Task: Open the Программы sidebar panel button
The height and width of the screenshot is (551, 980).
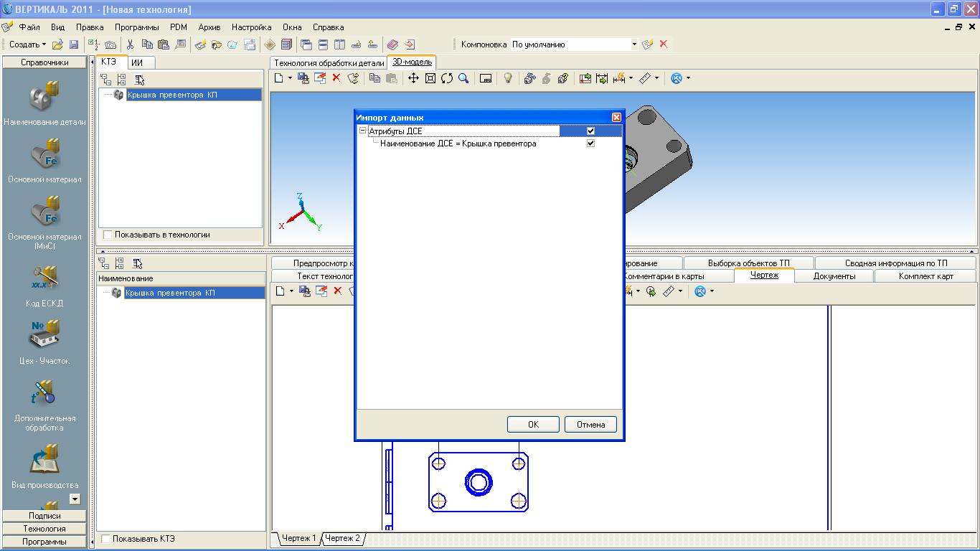Action: point(44,542)
